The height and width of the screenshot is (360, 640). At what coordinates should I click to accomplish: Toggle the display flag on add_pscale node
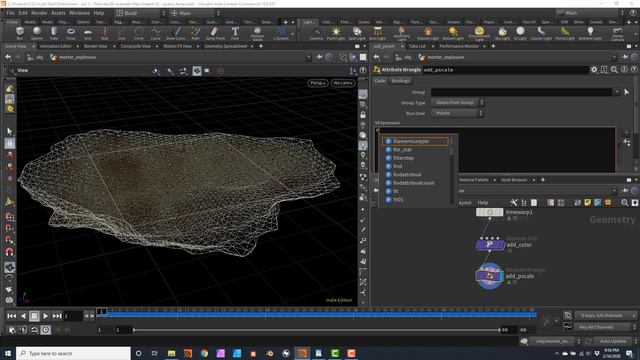501,276
